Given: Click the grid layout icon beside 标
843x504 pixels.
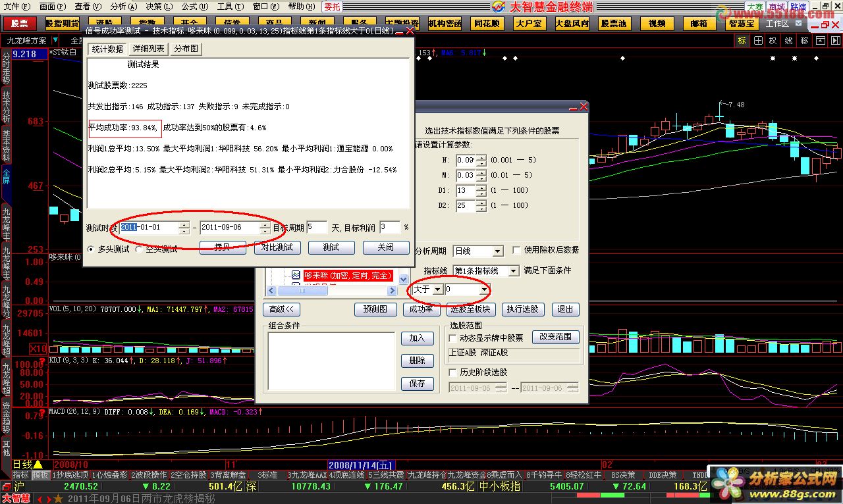Looking at the screenshot, I should (757, 41).
